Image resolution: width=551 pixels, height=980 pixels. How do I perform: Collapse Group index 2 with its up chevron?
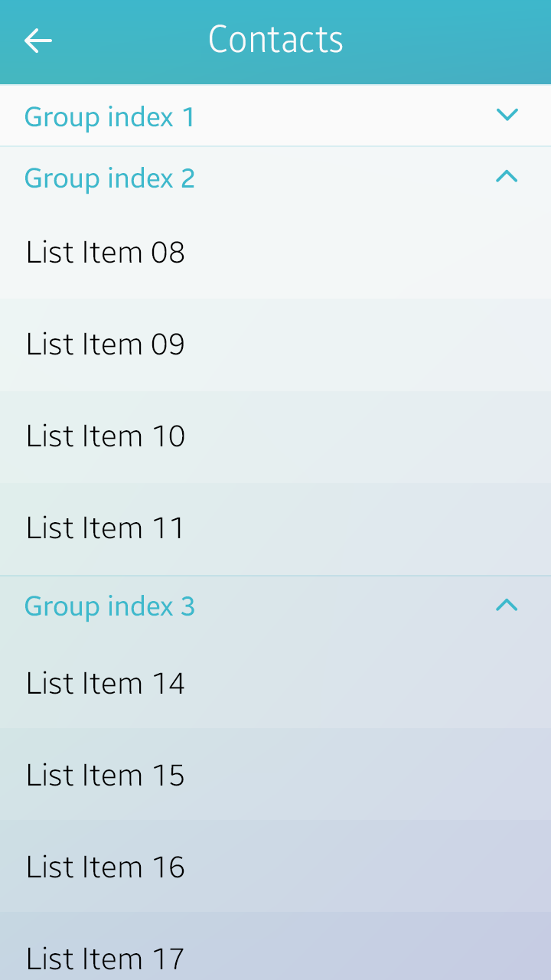pyautogui.click(x=507, y=177)
